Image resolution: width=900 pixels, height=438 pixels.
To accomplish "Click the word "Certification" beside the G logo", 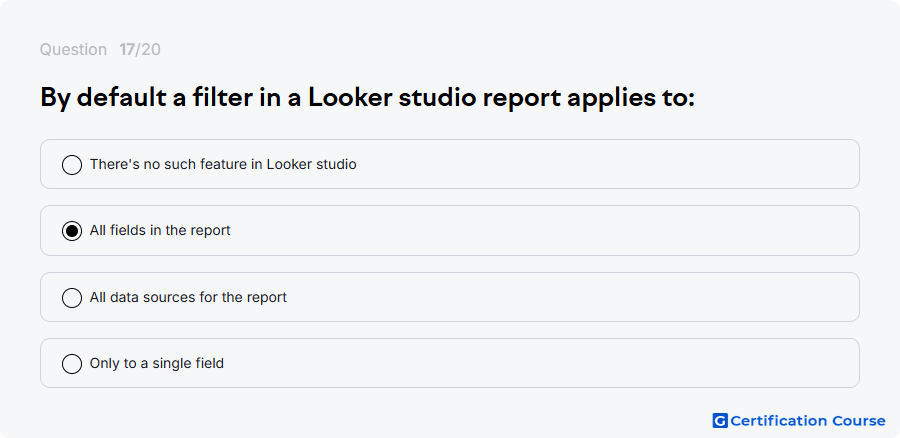I will [x=779, y=421].
